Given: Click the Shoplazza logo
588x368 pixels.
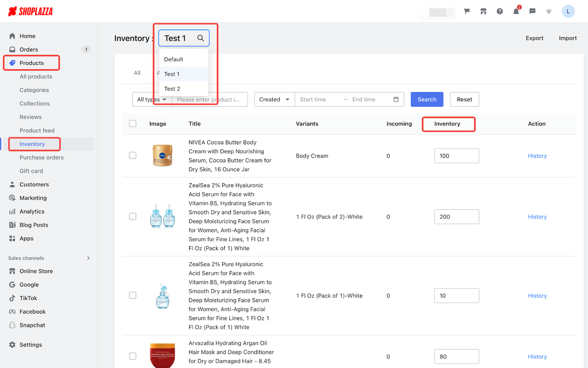Looking at the screenshot, I should click(x=30, y=11).
